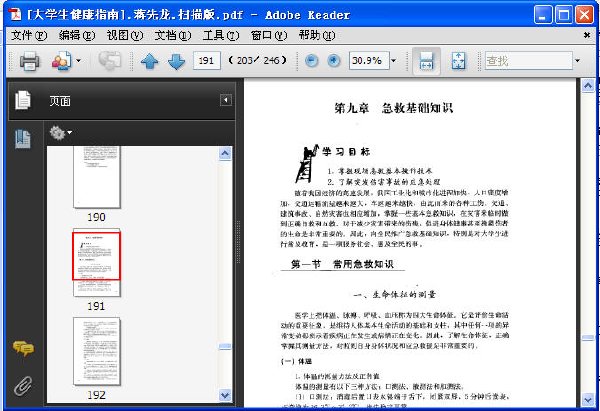Click the zoom field showing 30.9%
The width and height of the screenshot is (600, 411).
369,60
